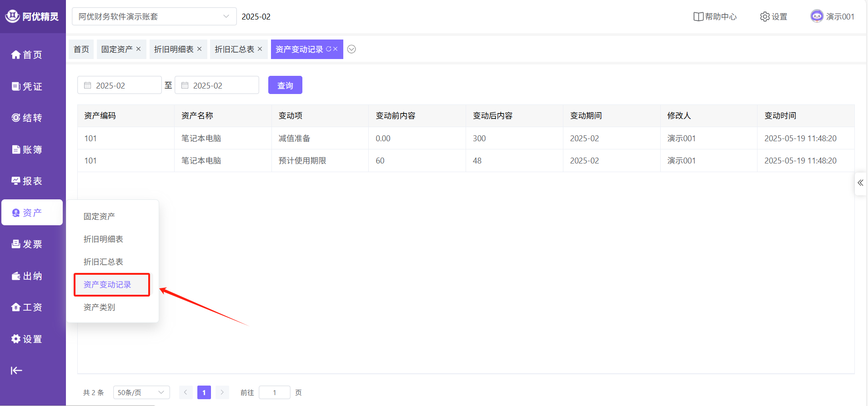The height and width of the screenshot is (406, 868).
Task: Go to 报表 in sidebar
Action: point(27,181)
